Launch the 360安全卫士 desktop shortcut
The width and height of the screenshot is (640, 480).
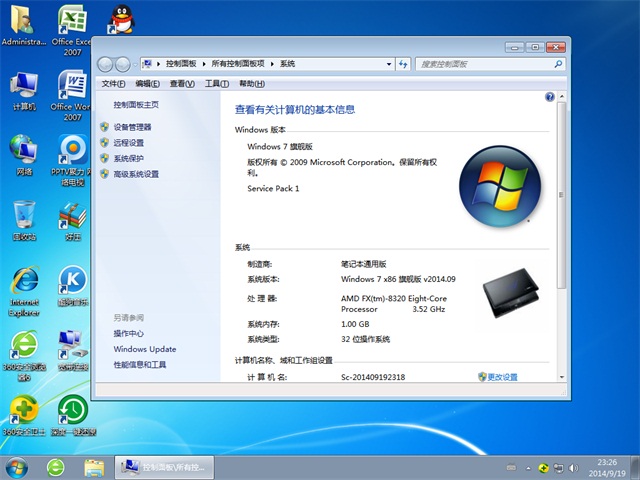(24, 416)
